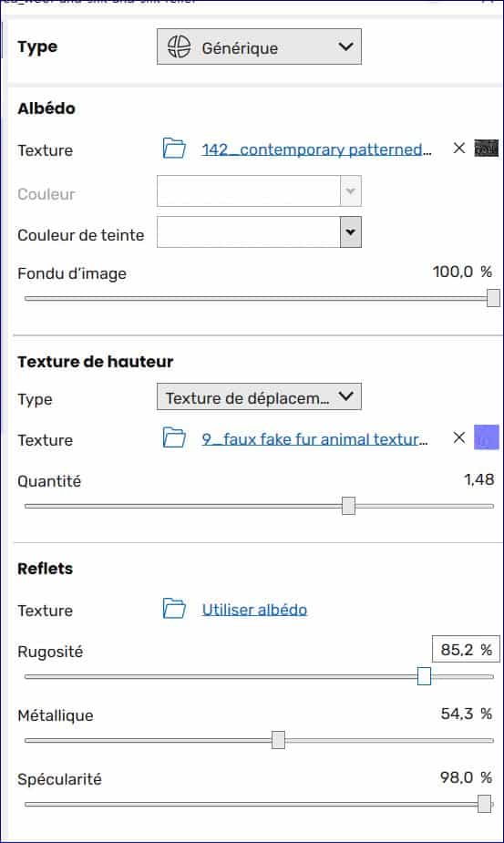Click the Fondu d'image slider handle
Screen dimensions: 504x843
[493, 298]
